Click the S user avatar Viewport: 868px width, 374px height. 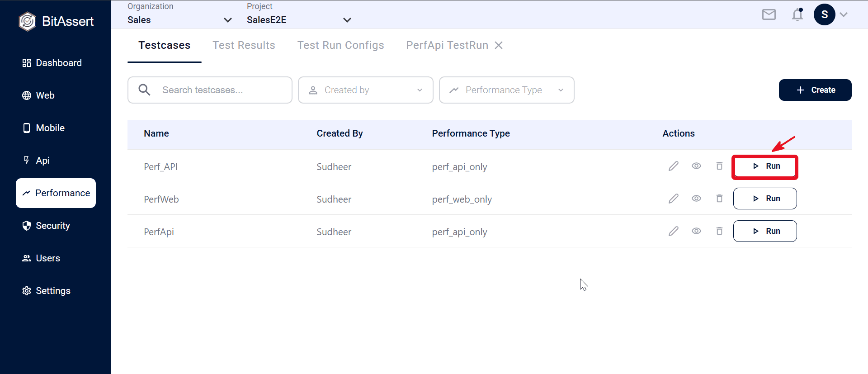tap(824, 14)
